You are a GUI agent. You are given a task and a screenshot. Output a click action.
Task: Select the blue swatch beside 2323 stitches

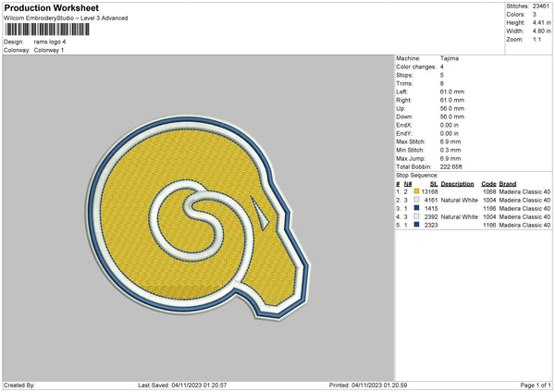pos(416,225)
